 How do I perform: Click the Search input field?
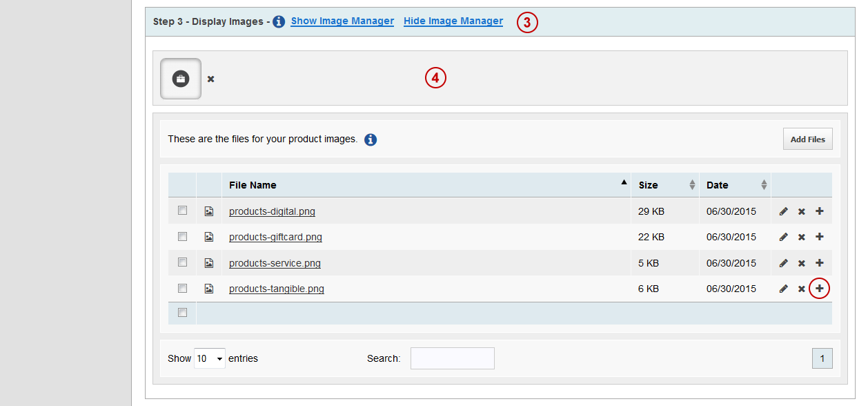pos(453,358)
